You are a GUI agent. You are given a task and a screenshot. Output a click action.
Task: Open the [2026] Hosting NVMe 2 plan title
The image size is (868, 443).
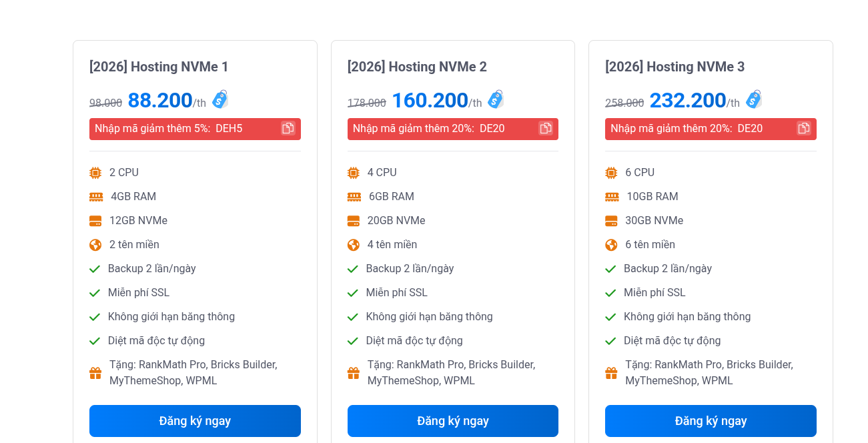point(416,67)
